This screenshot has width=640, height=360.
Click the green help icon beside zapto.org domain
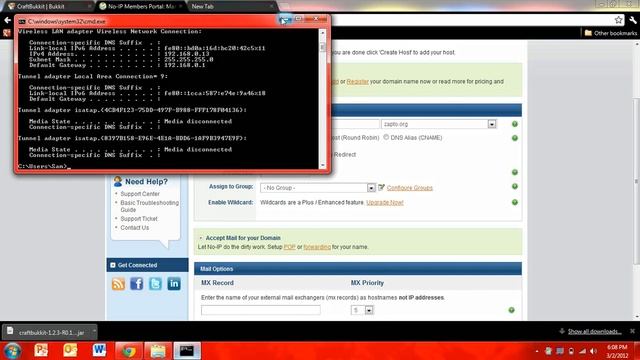515,124
